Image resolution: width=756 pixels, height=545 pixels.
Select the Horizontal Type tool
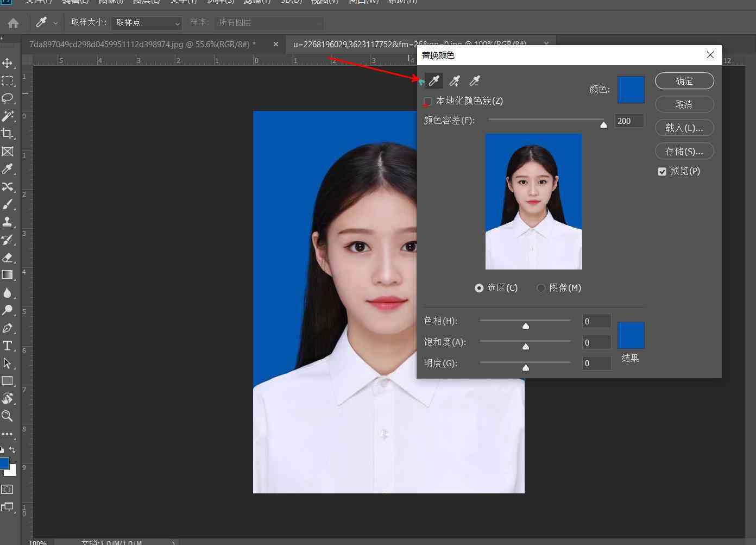(x=8, y=346)
